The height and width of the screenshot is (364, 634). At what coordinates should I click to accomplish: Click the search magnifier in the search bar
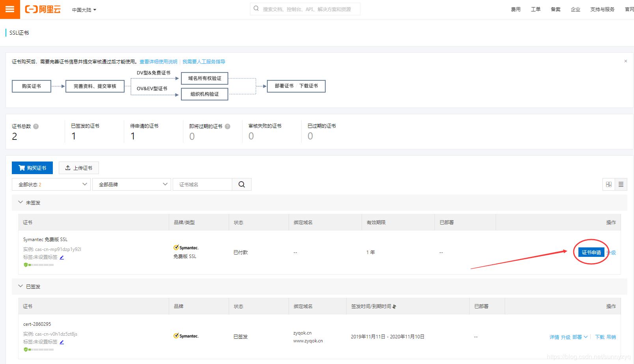click(x=256, y=8)
